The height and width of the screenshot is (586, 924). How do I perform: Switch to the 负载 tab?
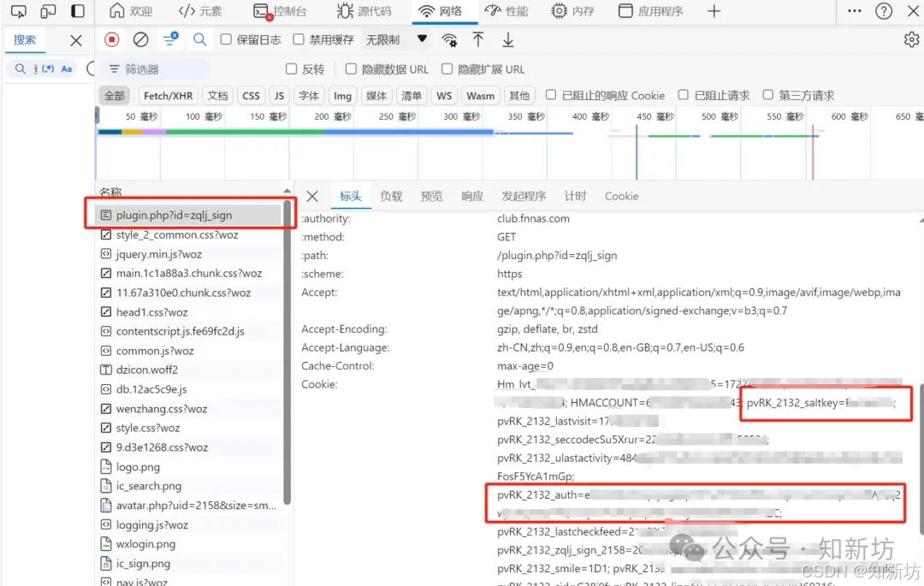click(391, 196)
